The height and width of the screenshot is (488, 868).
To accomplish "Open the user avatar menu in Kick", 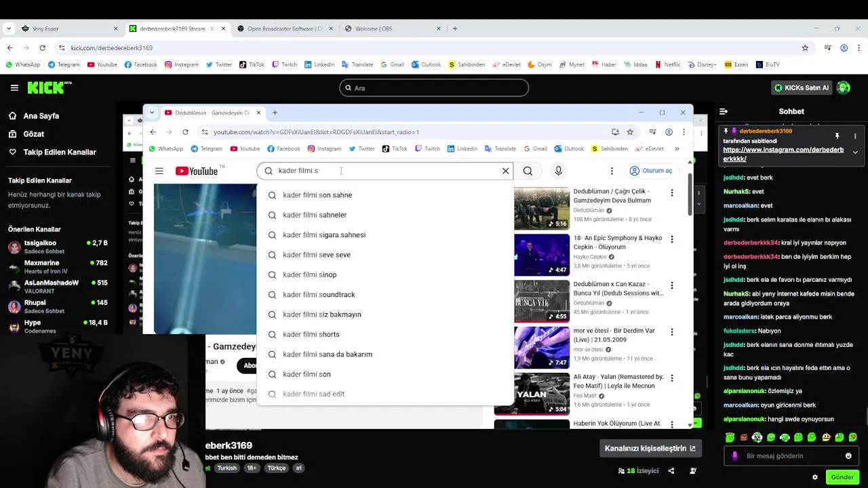I will (x=844, y=87).
